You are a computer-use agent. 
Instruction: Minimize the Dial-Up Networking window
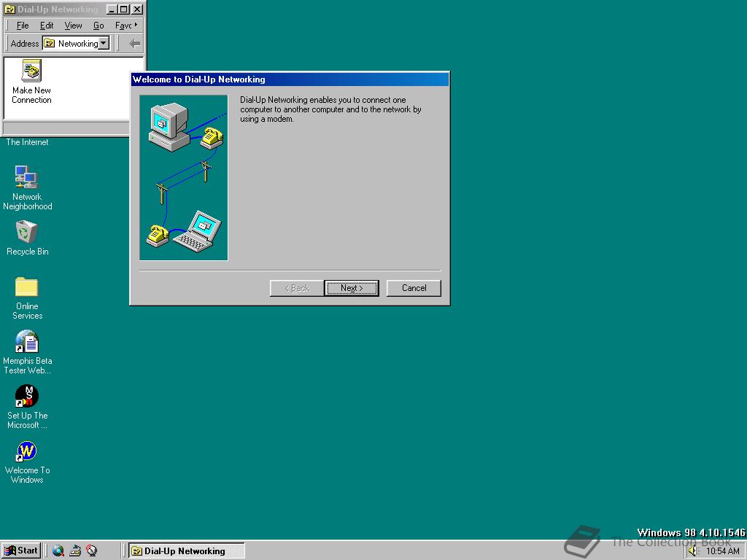(112, 9)
